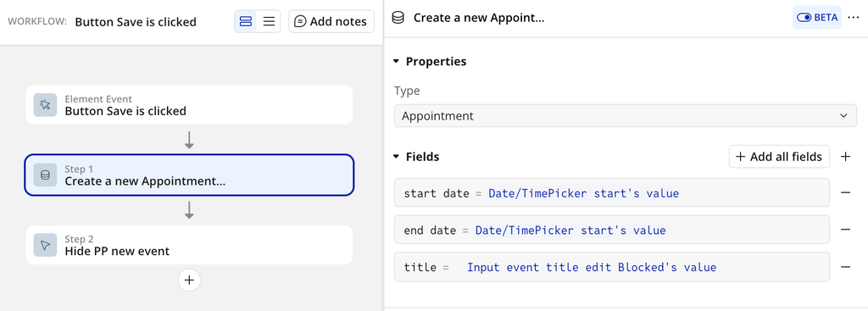
Task: Click the Add notes button
Action: click(x=331, y=21)
